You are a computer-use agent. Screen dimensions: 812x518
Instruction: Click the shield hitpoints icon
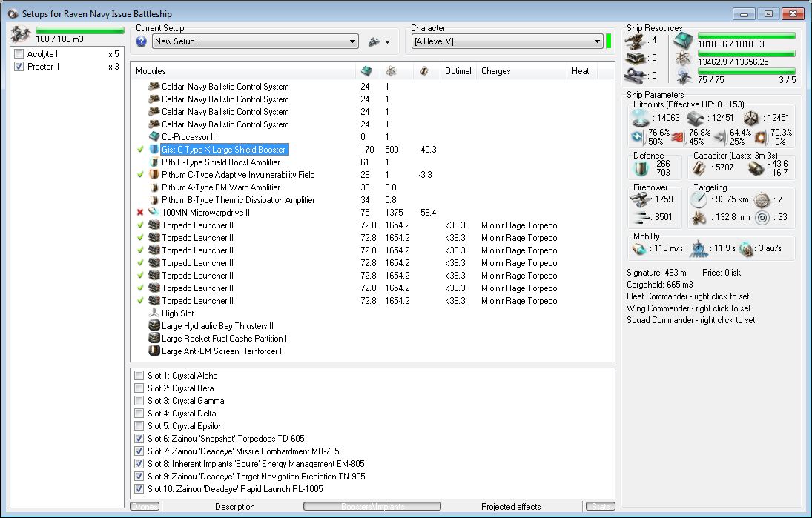[x=641, y=119]
